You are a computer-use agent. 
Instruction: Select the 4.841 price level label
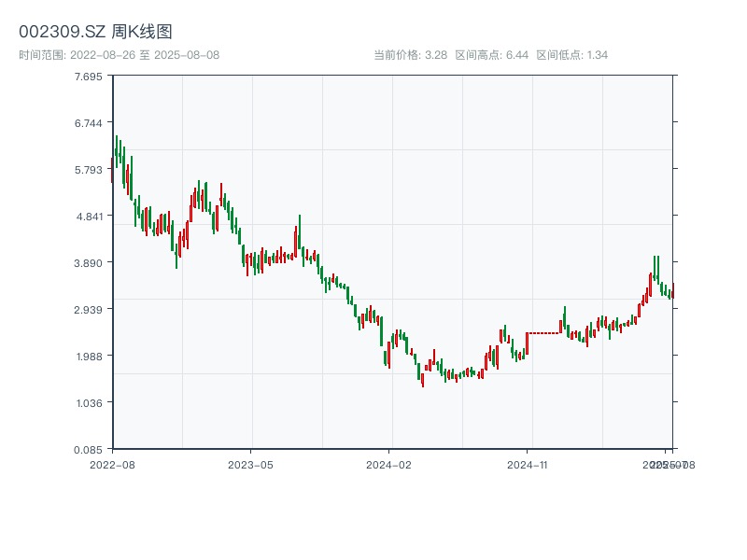[x=90, y=217]
